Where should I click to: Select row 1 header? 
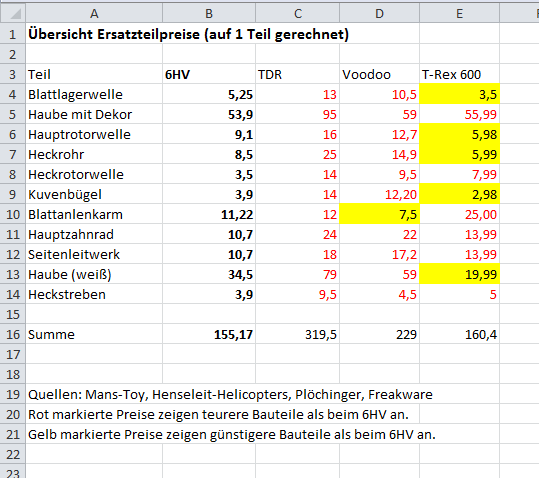coord(13,34)
